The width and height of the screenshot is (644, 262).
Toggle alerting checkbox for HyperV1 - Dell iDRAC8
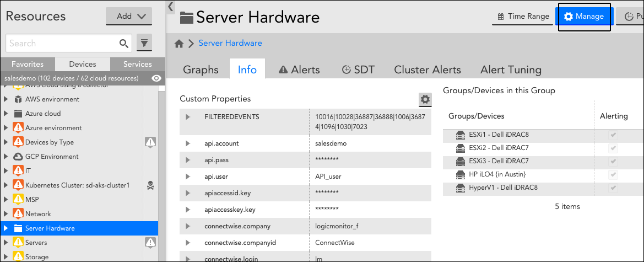point(614,188)
